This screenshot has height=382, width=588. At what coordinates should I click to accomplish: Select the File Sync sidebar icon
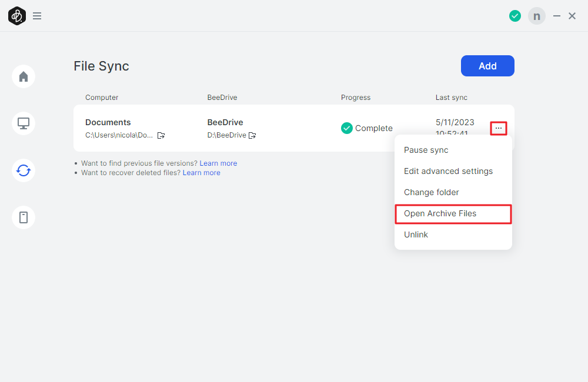(24, 170)
